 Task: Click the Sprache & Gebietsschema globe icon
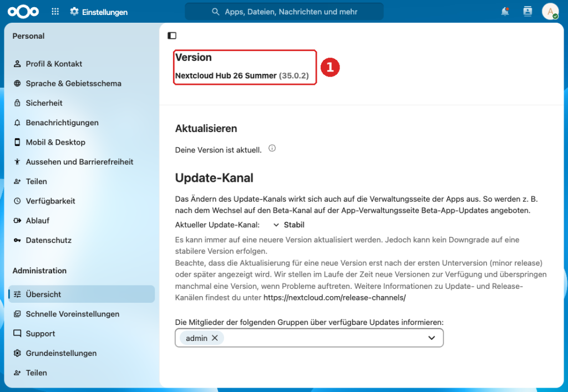point(17,83)
